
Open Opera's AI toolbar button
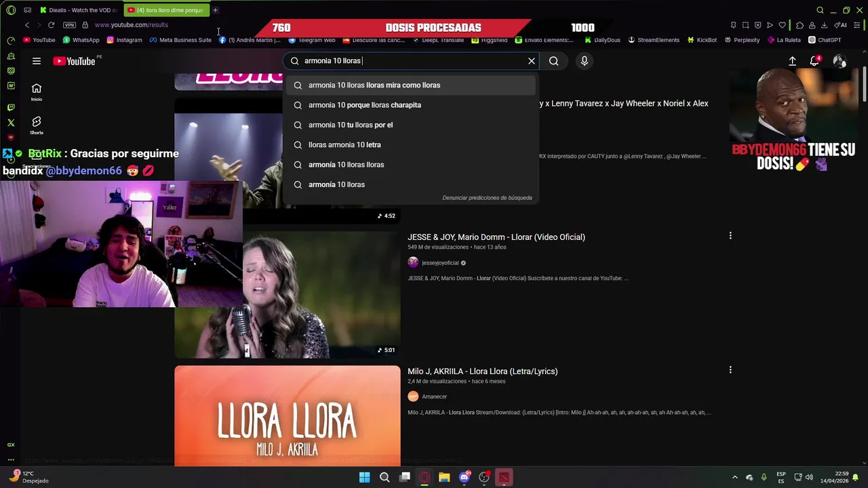pos(841,25)
